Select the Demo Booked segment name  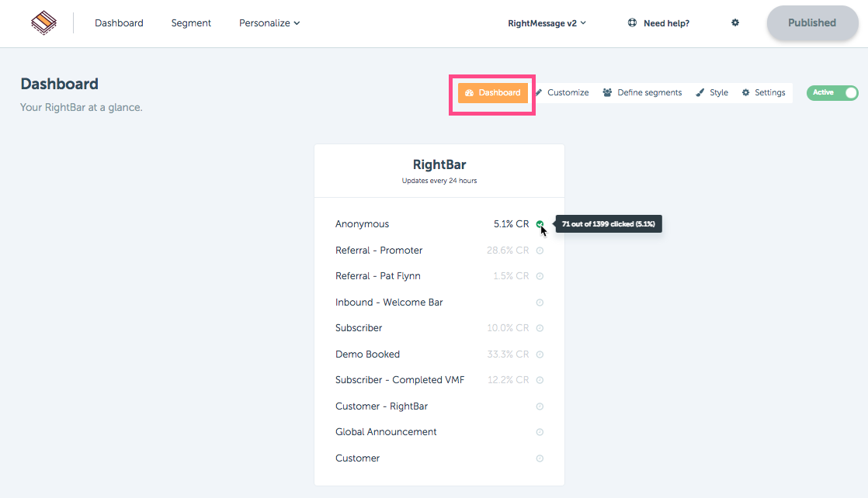click(x=367, y=354)
